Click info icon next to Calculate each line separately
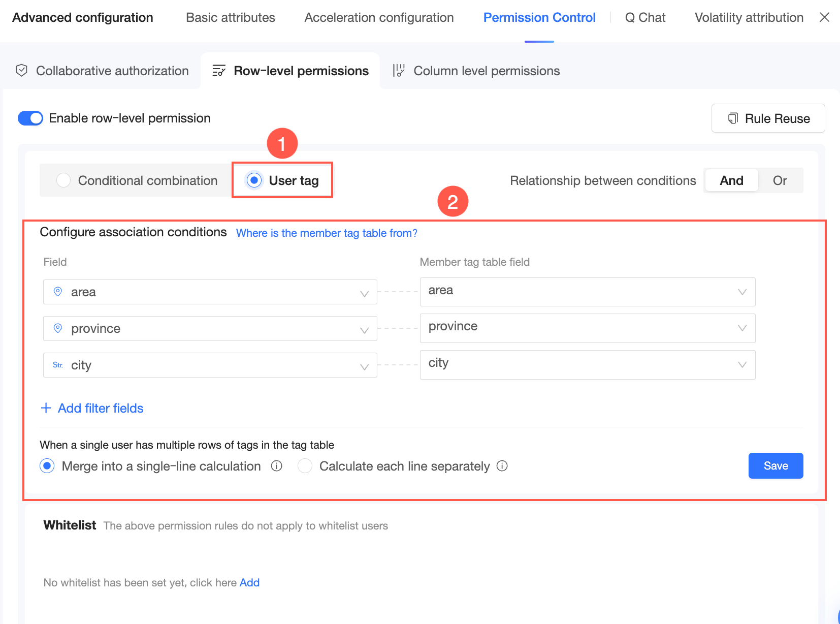The image size is (840, 624). click(502, 466)
